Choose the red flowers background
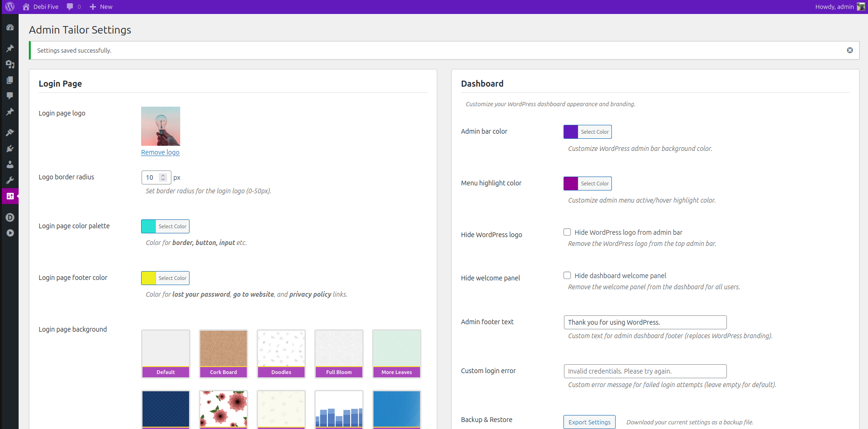Screen dimensions: 868x429 (224, 409)
